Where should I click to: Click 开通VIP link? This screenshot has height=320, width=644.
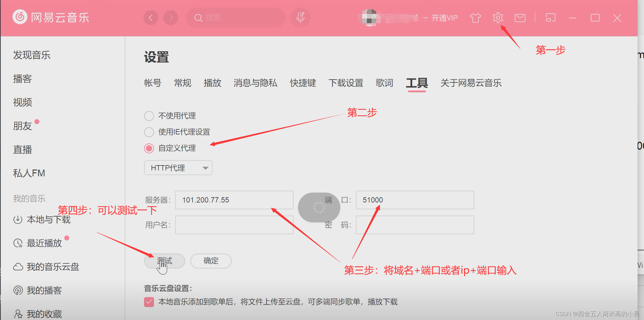click(x=445, y=18)
